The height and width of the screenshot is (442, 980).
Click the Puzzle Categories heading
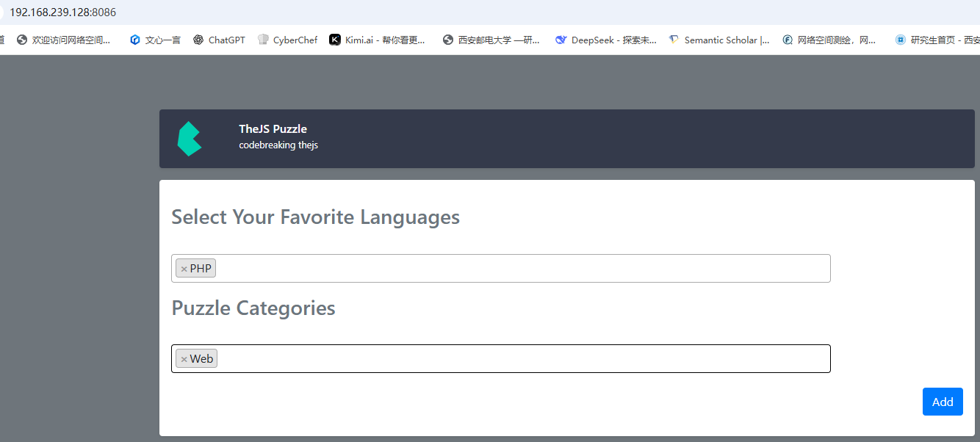pos(253,308)
